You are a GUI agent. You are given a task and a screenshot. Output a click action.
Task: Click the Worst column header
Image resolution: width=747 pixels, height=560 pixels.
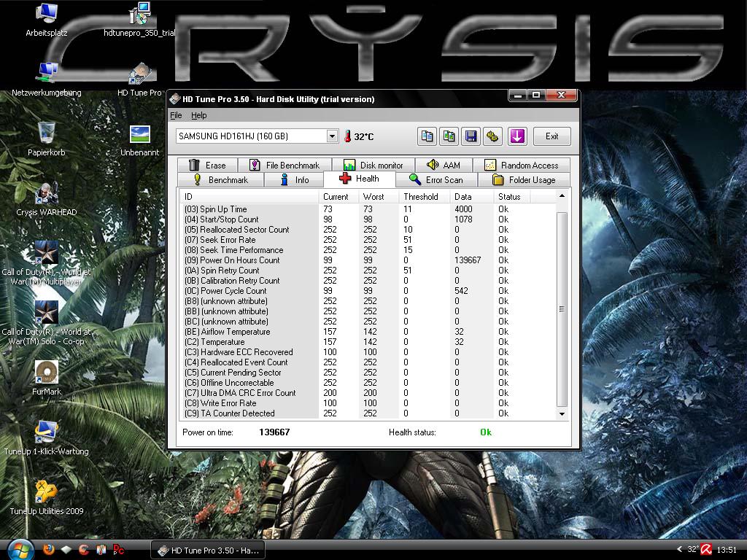(x=379, y=197)
